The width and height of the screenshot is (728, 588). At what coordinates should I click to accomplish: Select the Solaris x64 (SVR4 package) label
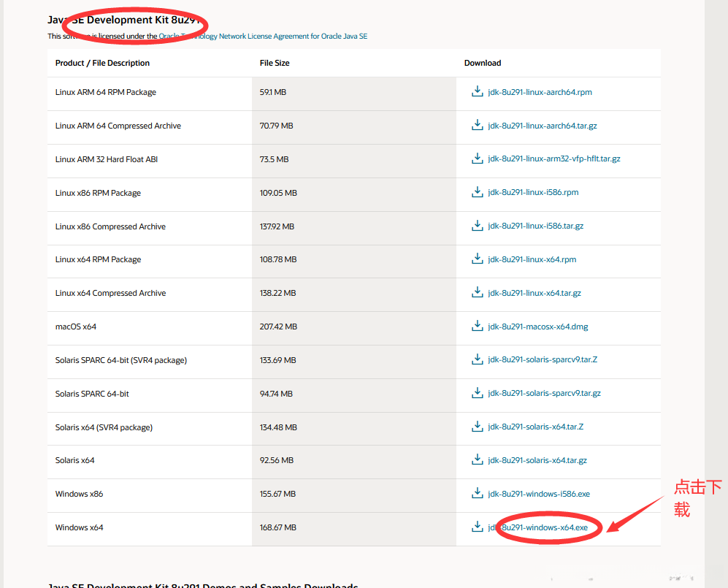[x=104, y=427]
